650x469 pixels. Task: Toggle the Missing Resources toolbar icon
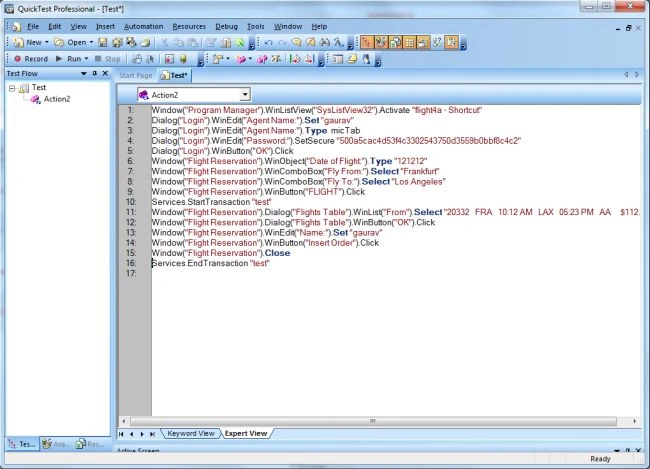(x=437, y=42)
